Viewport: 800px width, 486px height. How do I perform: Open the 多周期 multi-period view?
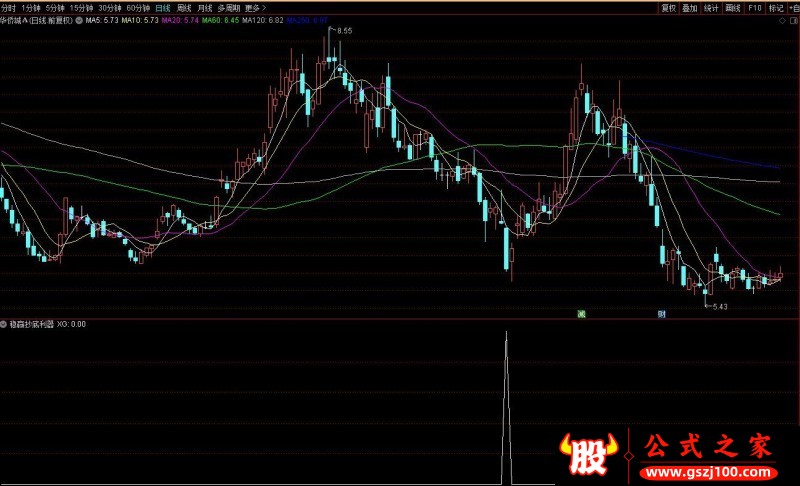(229, 7)
